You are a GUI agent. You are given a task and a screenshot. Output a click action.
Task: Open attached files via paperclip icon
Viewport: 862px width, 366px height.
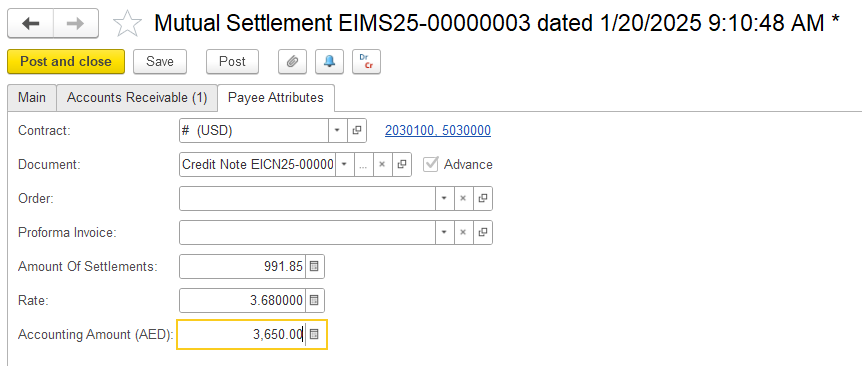[292, 62]
